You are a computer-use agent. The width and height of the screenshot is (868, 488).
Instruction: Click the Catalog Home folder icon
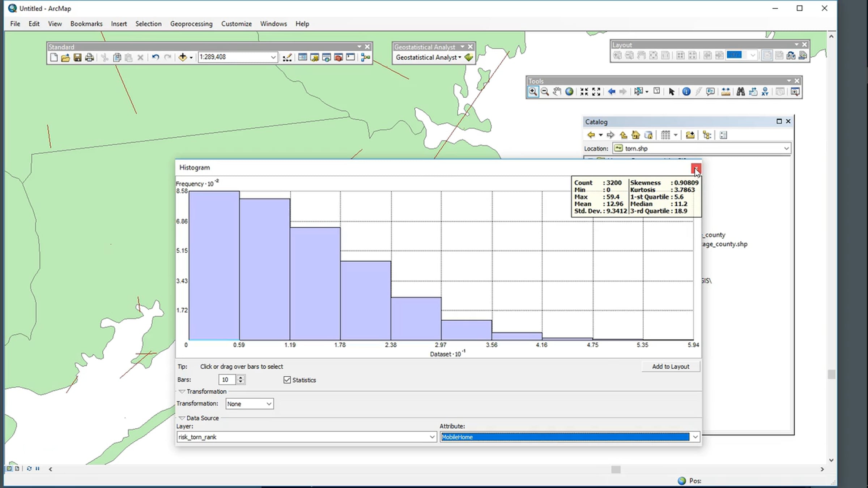[635, 135]
